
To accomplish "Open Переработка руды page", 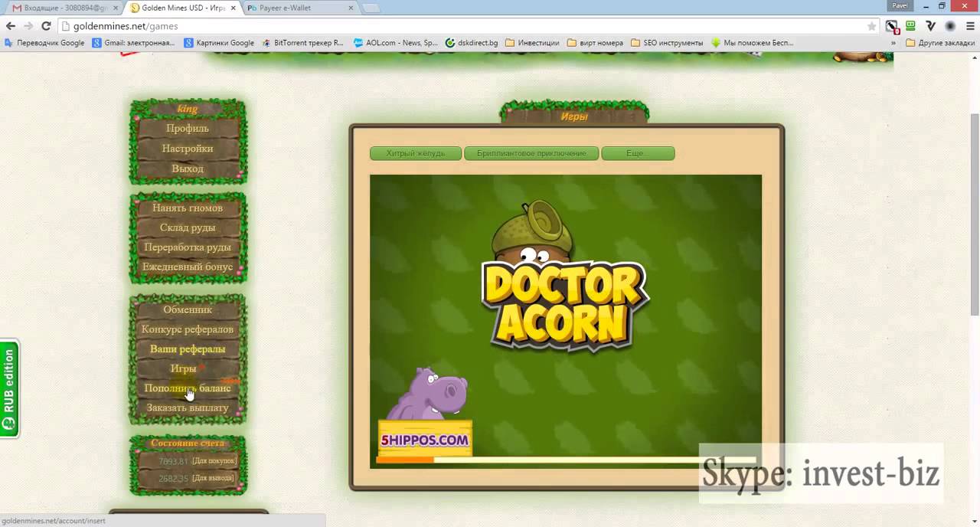I will coord(188,247).
